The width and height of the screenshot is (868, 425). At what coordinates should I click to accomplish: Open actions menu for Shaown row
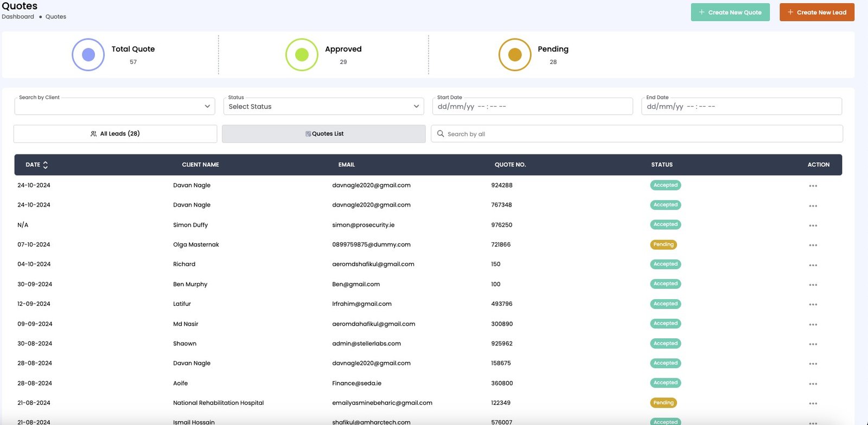pos(813,344)
